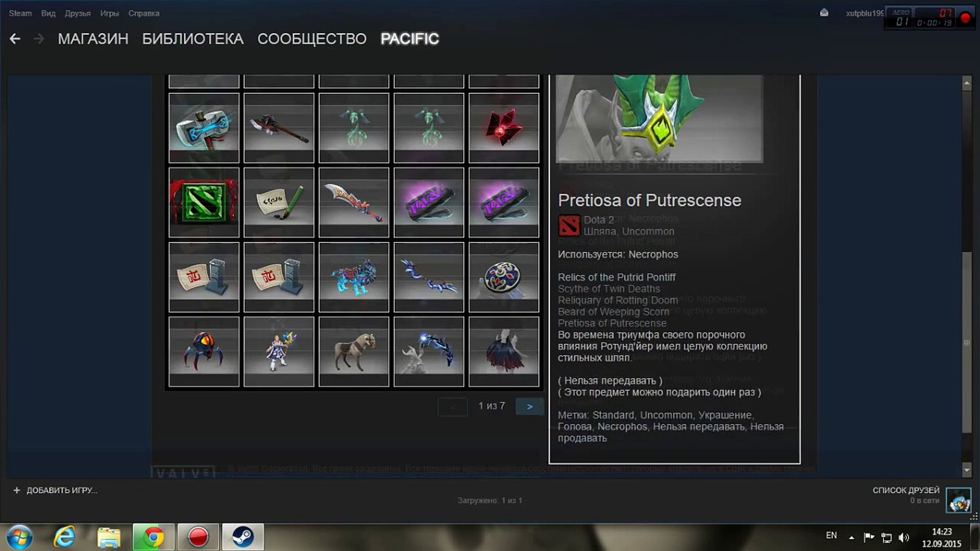Open the red record app in taskbar
This screenshot has width=980, height=551.
pyautogui.click(x=198, y=537)
